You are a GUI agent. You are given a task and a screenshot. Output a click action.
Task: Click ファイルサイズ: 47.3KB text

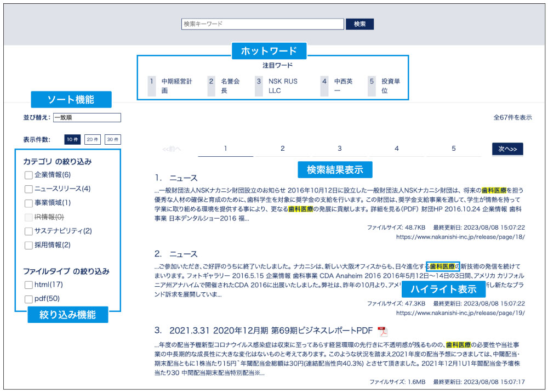396,304
